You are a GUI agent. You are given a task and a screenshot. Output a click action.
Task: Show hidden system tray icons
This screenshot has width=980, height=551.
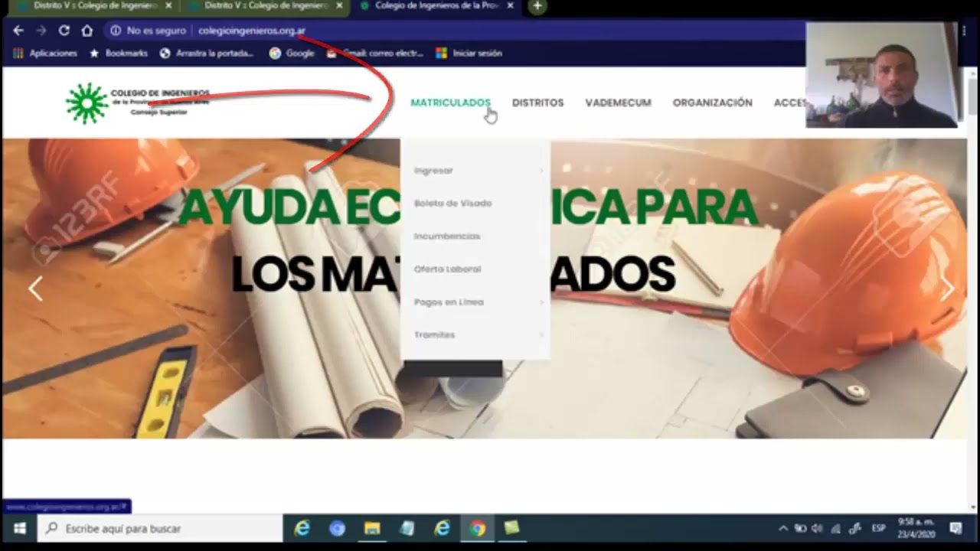point(782,528)
